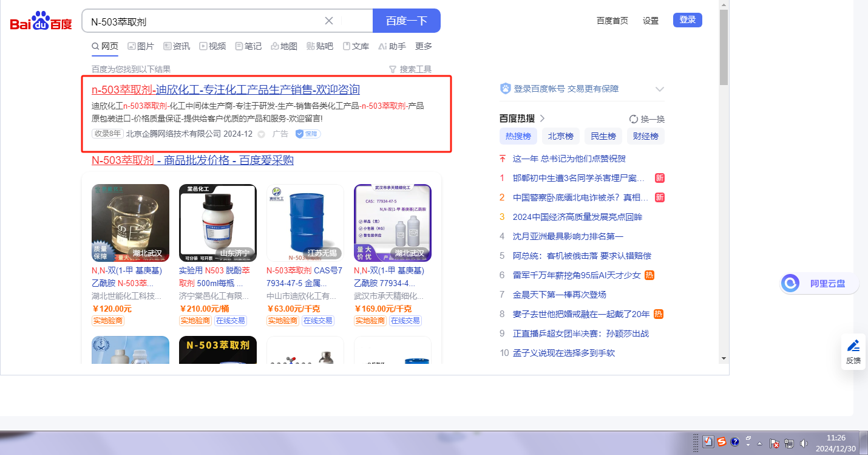Switch to the 民生榜 hot list

tap(603, 136)
